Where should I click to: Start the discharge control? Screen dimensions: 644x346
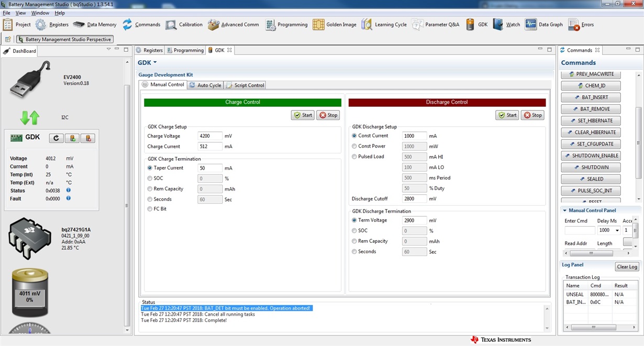[x=508, y=115]
